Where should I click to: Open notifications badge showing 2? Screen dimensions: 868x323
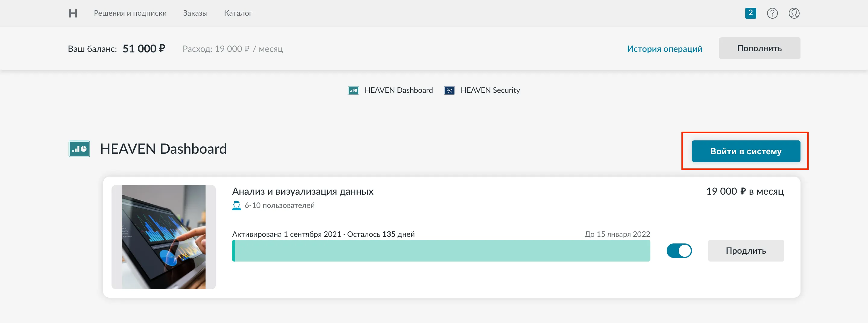pyautogui.click(x=750, y=13)
